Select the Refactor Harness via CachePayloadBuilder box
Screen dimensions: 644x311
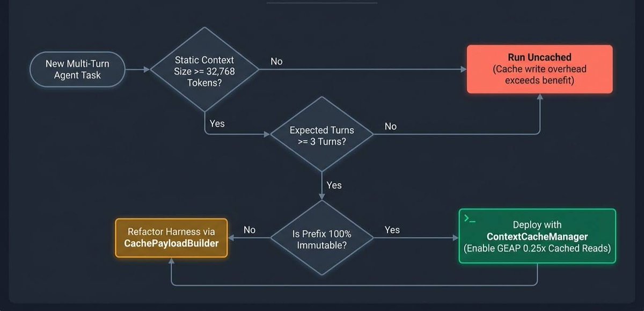click(171, 237)
